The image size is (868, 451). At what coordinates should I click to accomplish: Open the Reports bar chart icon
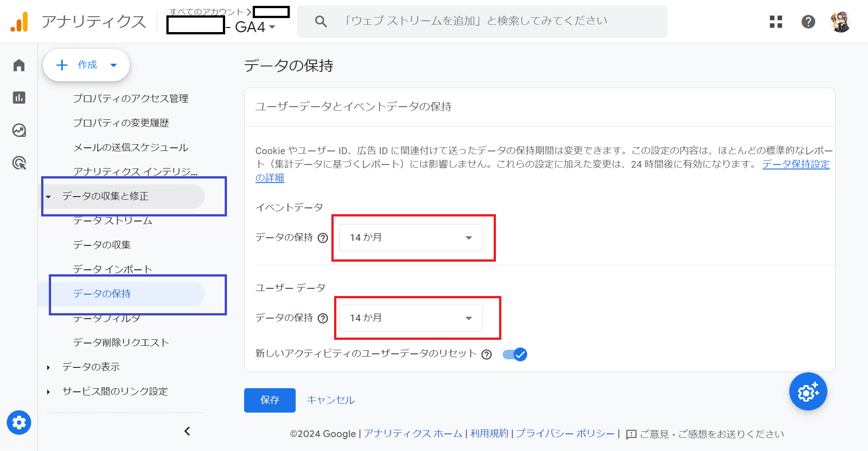coord(19,98)
